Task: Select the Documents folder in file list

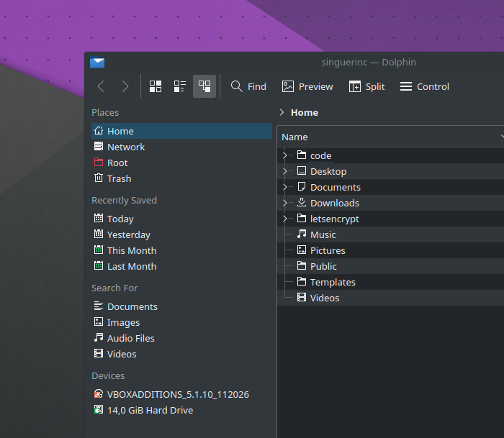Action: coord(336,187)
